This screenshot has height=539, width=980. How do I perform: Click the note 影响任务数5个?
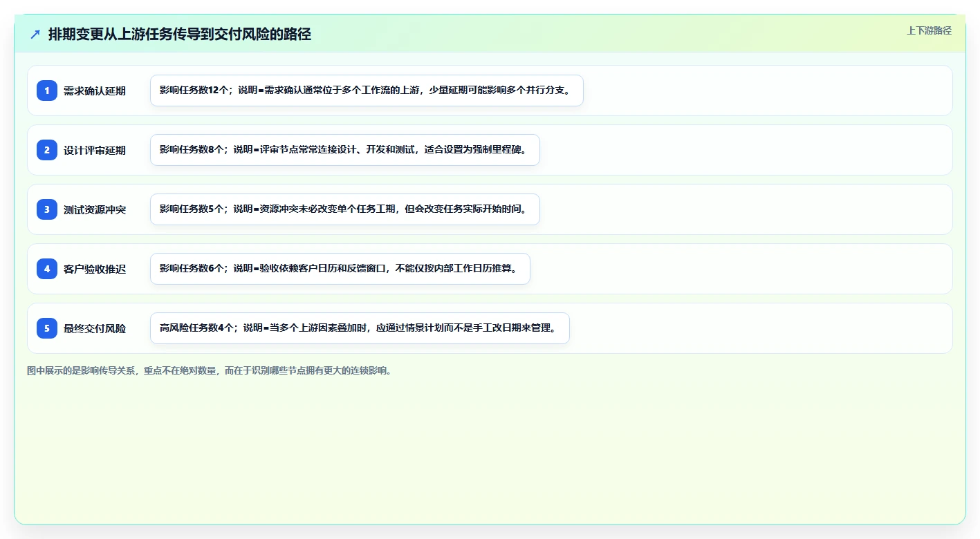pyautogui.click(x=345, y=209)
